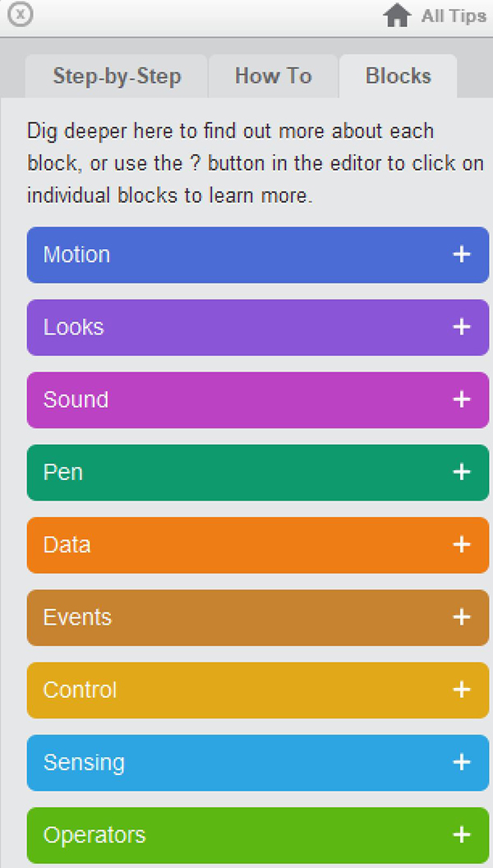Click the plus icon on Motion

pos(462,255)
